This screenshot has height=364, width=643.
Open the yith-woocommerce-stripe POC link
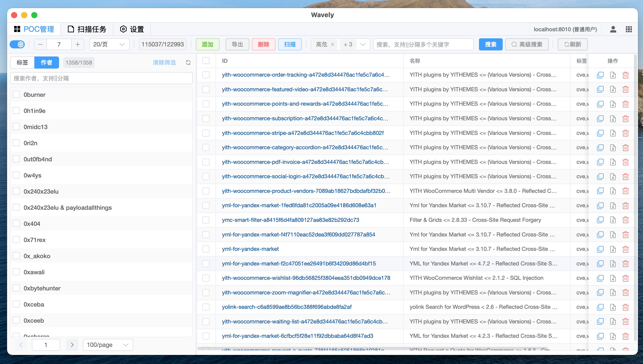[303, 133]
